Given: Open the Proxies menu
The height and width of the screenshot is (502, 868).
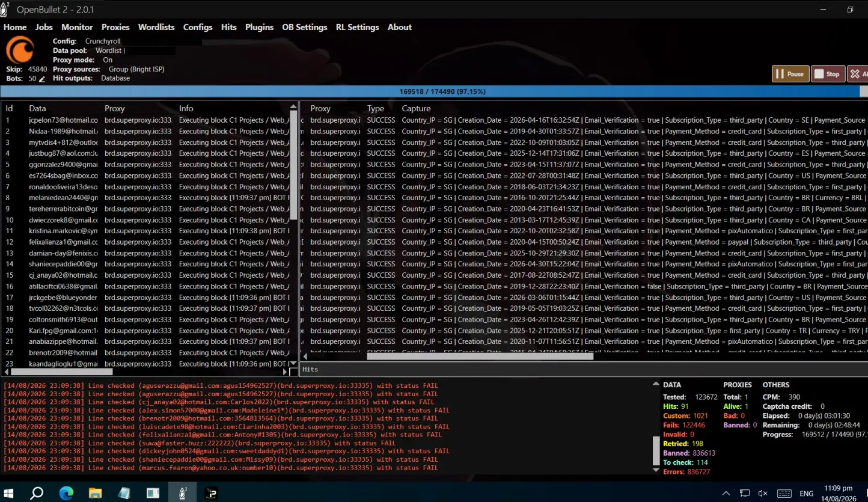Looking at the screenshot, I should coord(115,27).
